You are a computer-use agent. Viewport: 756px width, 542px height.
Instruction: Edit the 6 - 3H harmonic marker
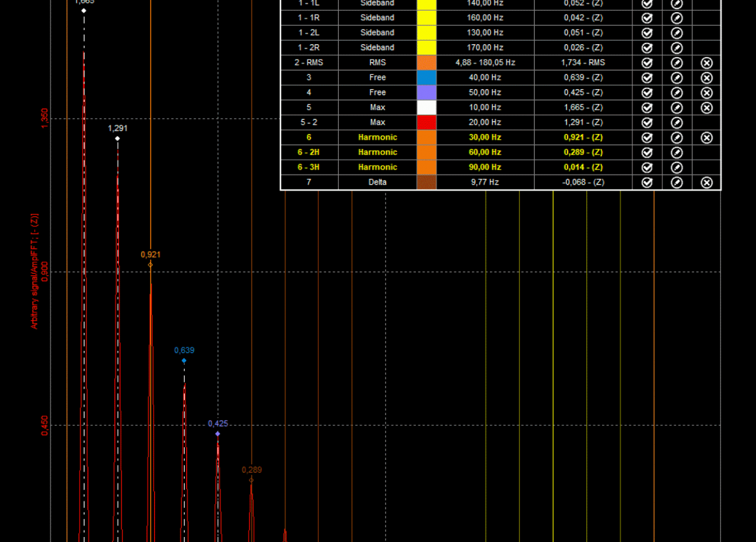pos(676,168)
